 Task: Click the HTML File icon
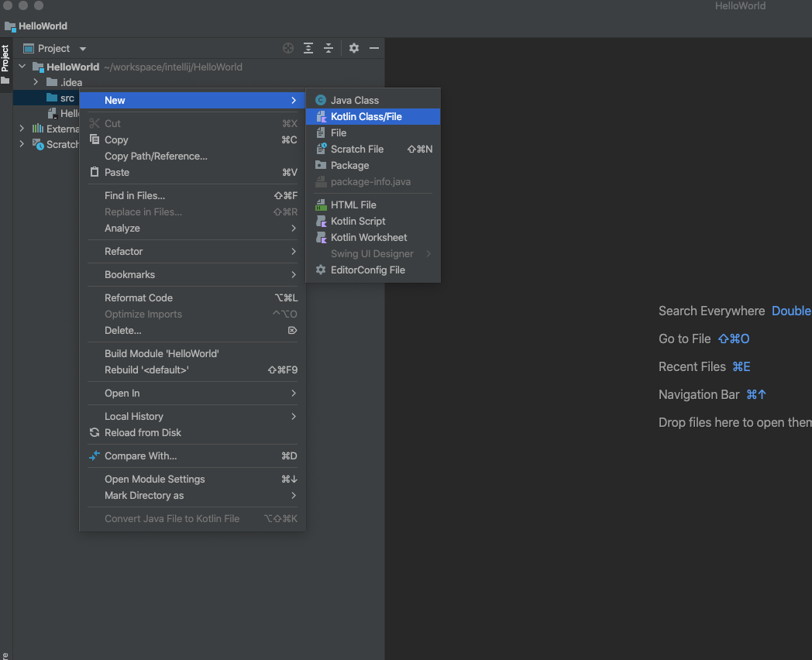[x=321, y=205]
